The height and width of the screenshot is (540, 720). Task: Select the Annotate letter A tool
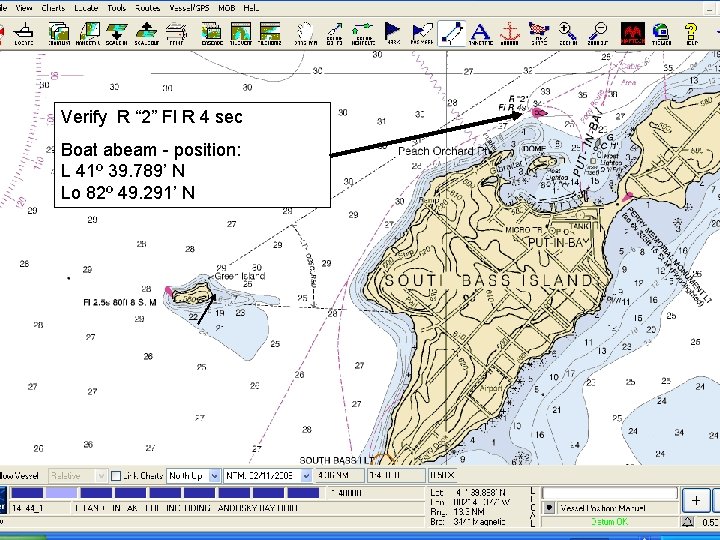click(481, 34)
